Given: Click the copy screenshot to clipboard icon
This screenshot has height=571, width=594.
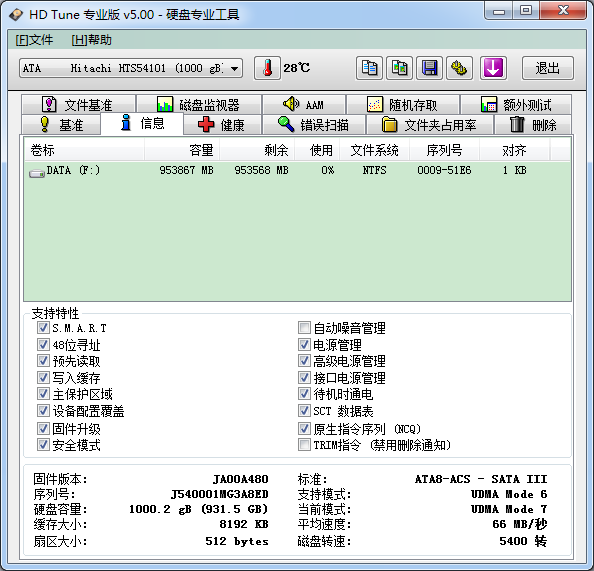Looking at the screenshot, I should 399,68.
